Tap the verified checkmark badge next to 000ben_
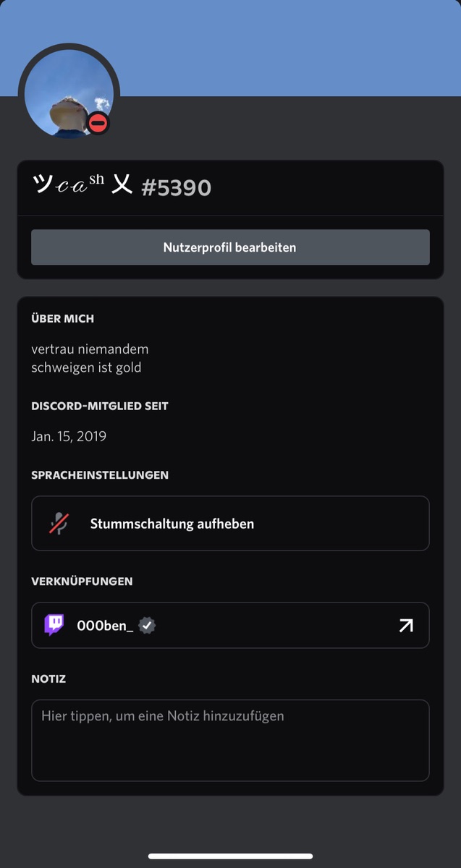Screen dimensions: 461x868 pyautogui.click(x=147, y=625)
